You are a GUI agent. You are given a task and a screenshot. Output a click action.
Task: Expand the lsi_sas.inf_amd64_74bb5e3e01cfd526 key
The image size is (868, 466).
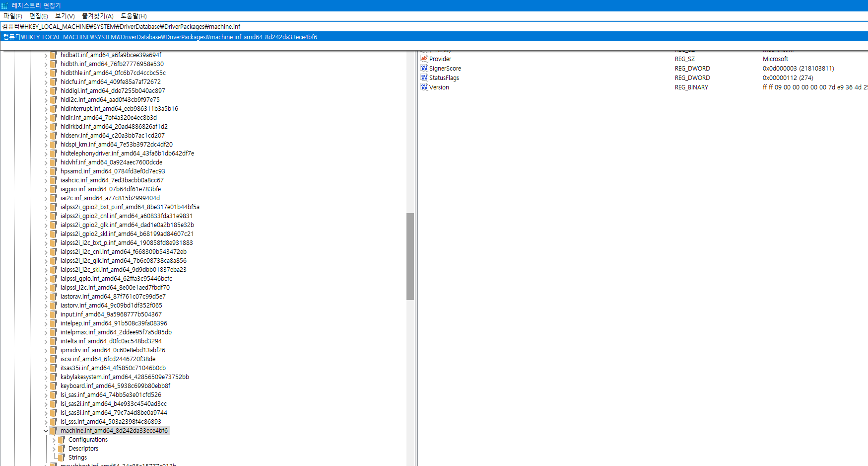click(x=46, y=395)
